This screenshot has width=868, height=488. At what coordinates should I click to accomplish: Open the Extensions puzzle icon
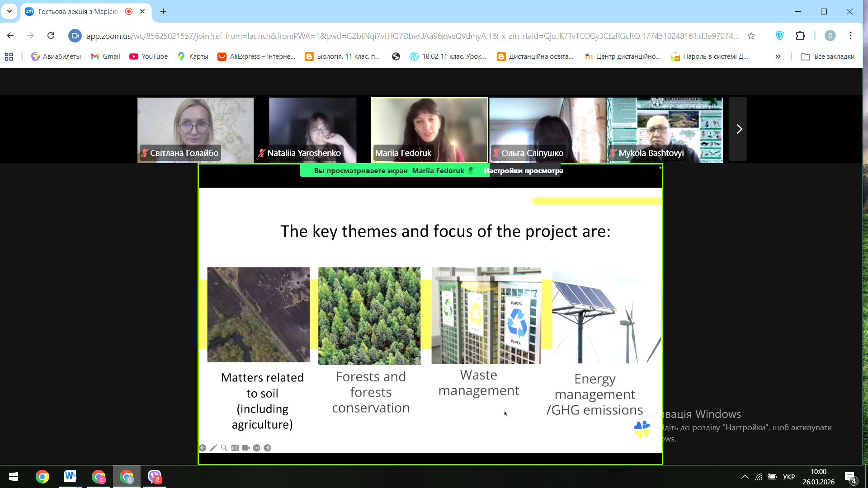point(800,36)
